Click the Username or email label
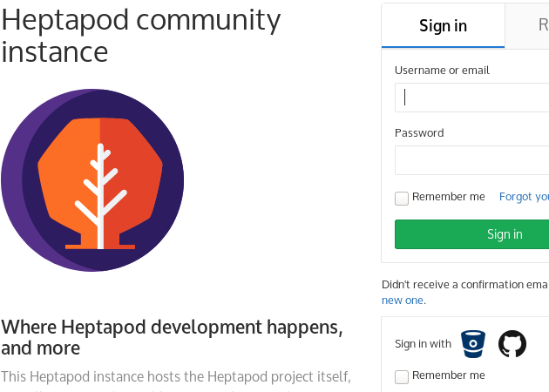 [442, 71]
